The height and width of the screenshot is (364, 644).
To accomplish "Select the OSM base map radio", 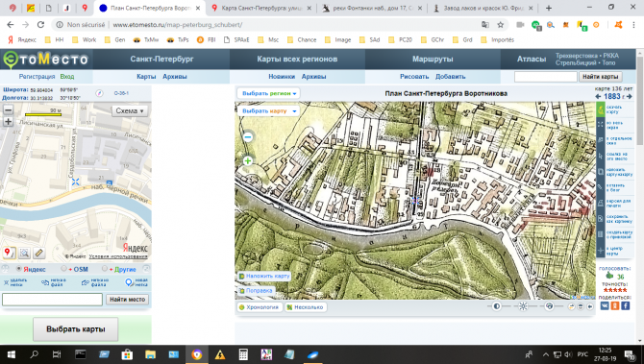I will (63, 269).
